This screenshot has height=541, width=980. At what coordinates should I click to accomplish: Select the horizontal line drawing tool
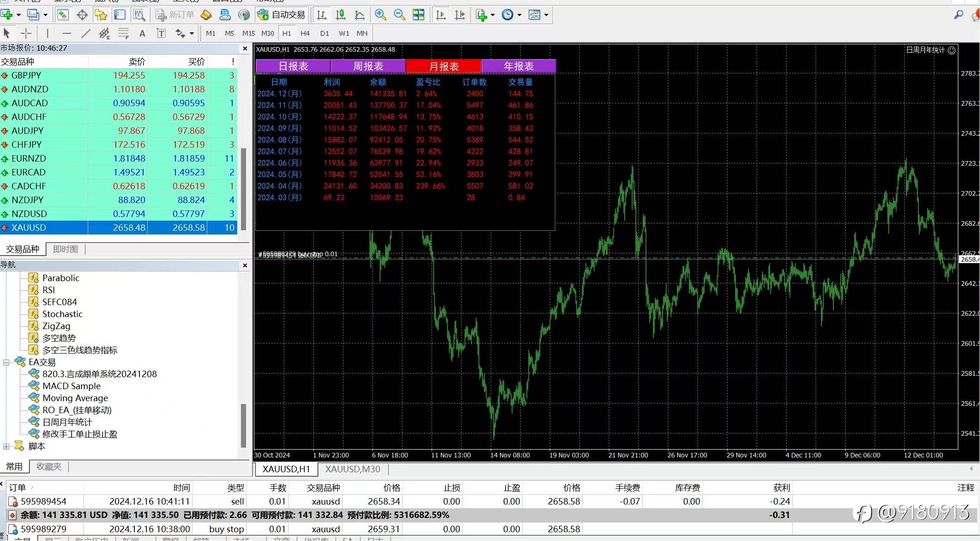tap(67, 33)
